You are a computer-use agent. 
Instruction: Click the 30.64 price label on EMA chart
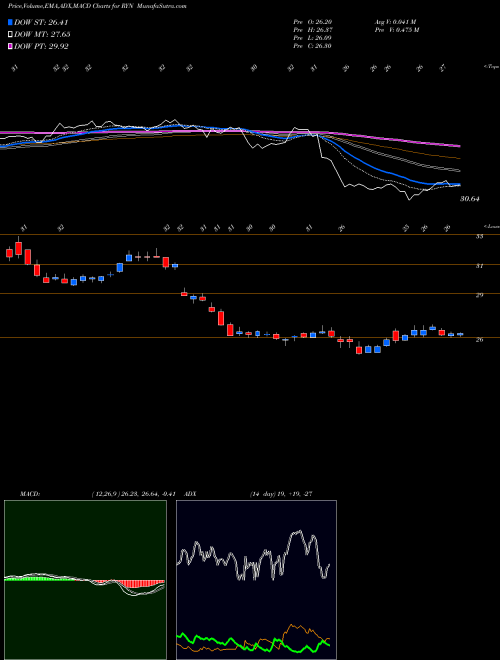tap(470, 199)
